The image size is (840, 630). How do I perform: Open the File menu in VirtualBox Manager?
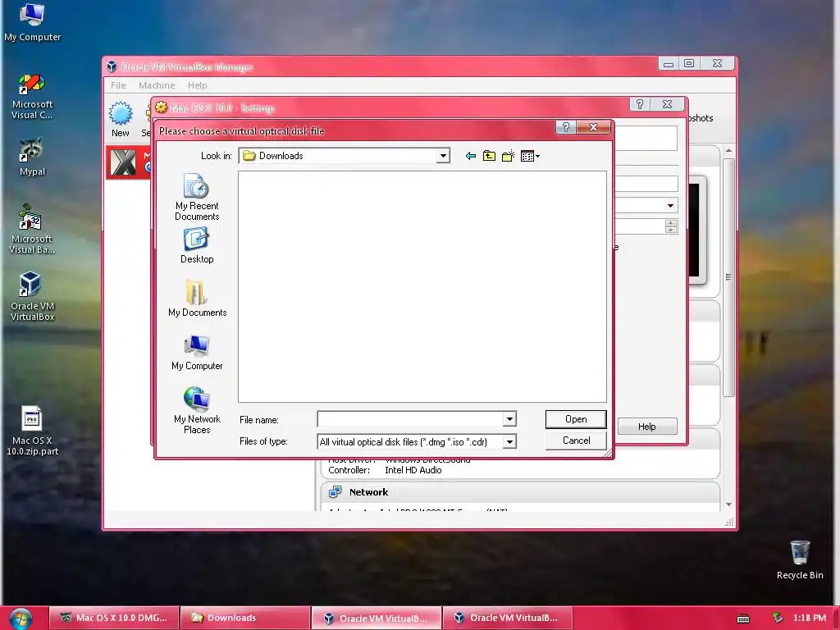coord(118,85)
